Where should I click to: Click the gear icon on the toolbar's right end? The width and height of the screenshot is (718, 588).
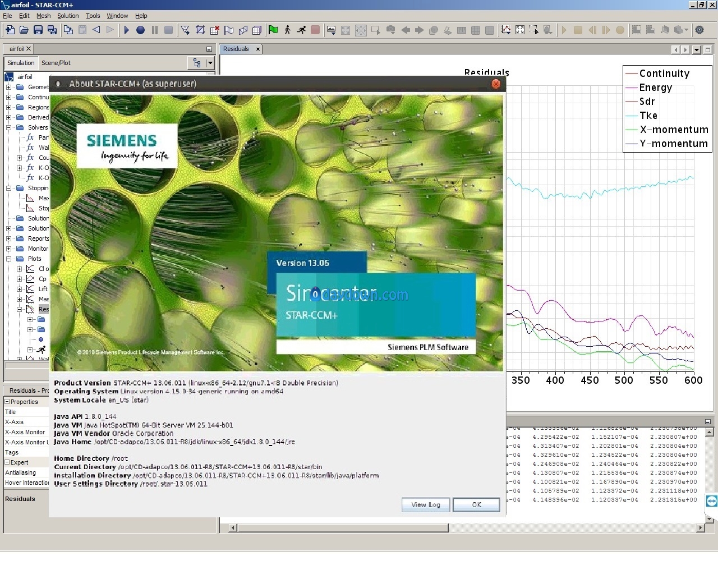[699, 30]
